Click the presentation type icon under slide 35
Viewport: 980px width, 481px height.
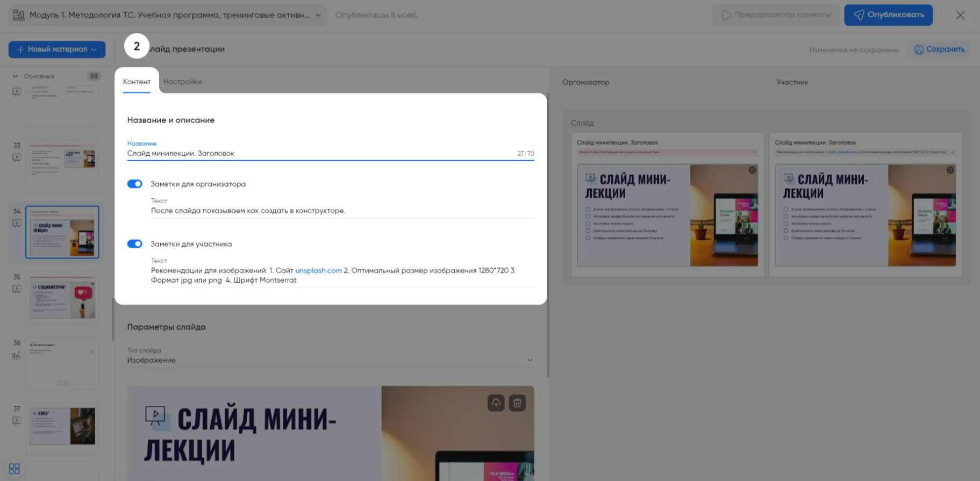(17, 289)
